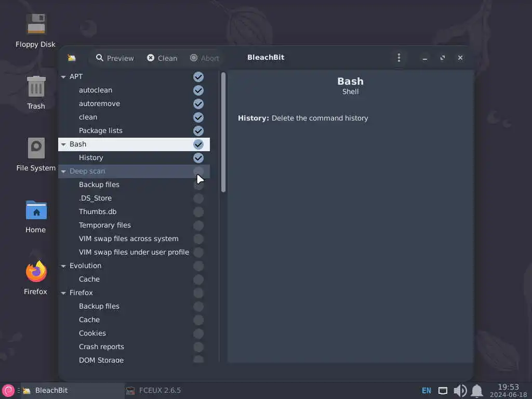Click the cleaner list vertical scrollbar
Screen dimensions: 532x399
pyautogui.click(x=223, y=132)
